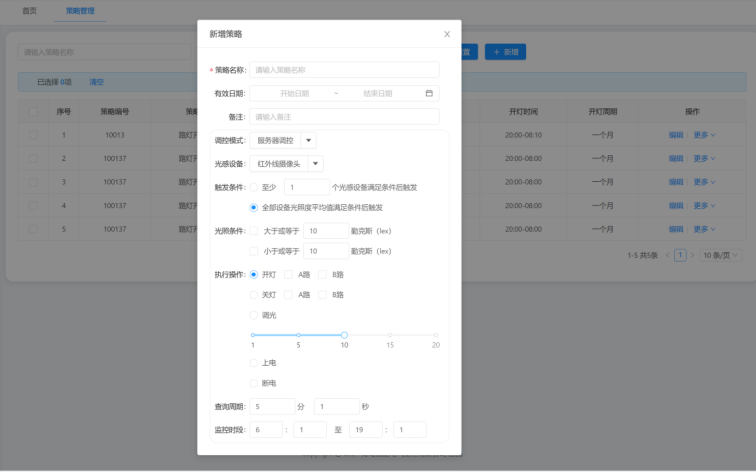This screenshot has height=472, width=756.
Task: Click the 查询周期 minutes field
Action: (x=272, y=406)
